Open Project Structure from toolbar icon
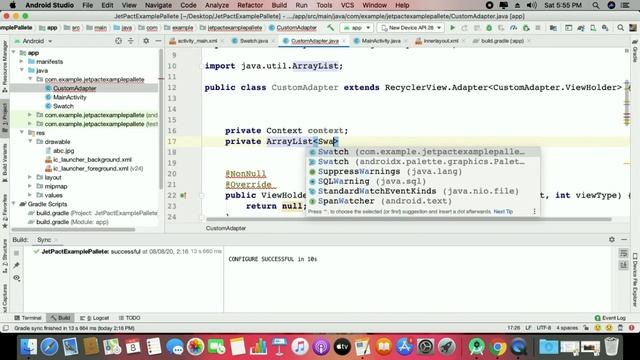 coord(553,28)
